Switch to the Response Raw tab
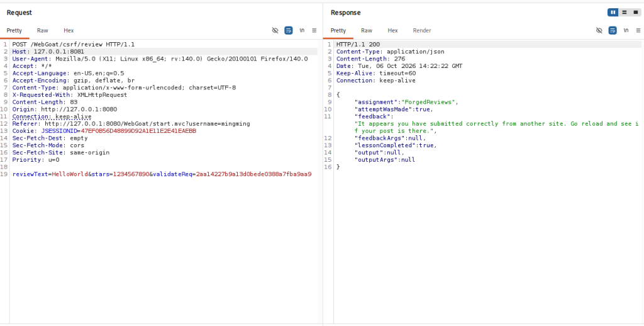Image resolution: width=644 pixels, height=326 pixels. [x=367, y=30]
